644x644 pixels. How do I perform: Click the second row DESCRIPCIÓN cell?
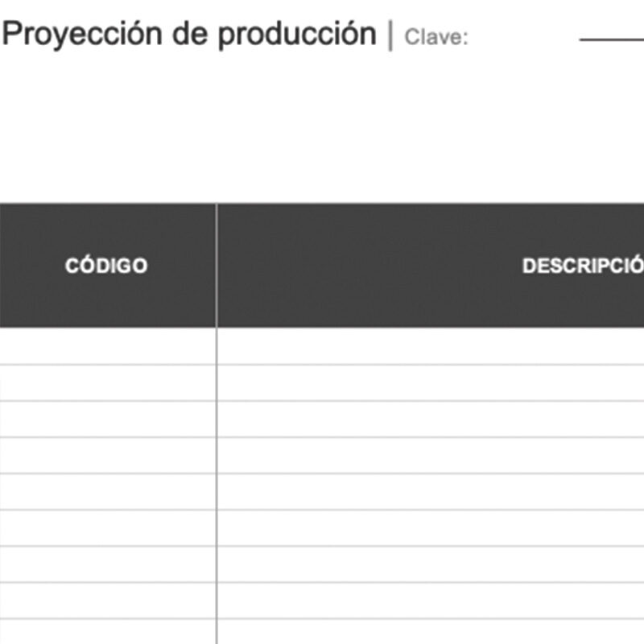[431, 382]
